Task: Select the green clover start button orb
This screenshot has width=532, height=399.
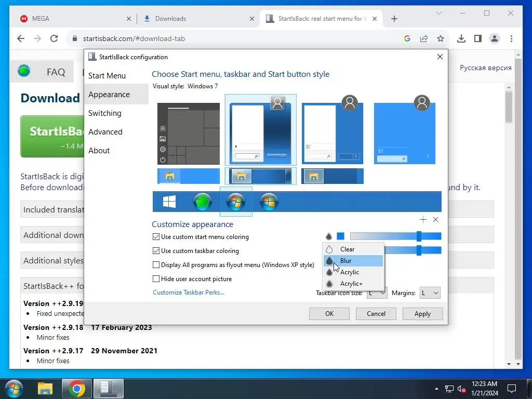Action: click(203, 202)
